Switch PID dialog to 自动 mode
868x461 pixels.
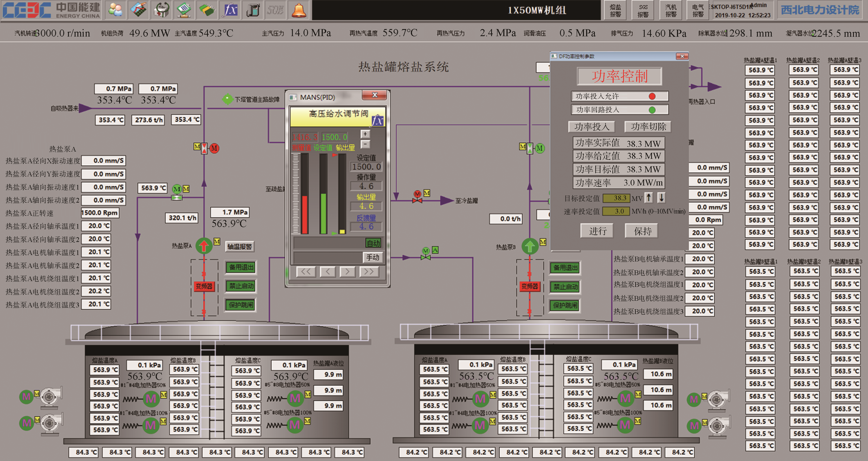(373, 243)
